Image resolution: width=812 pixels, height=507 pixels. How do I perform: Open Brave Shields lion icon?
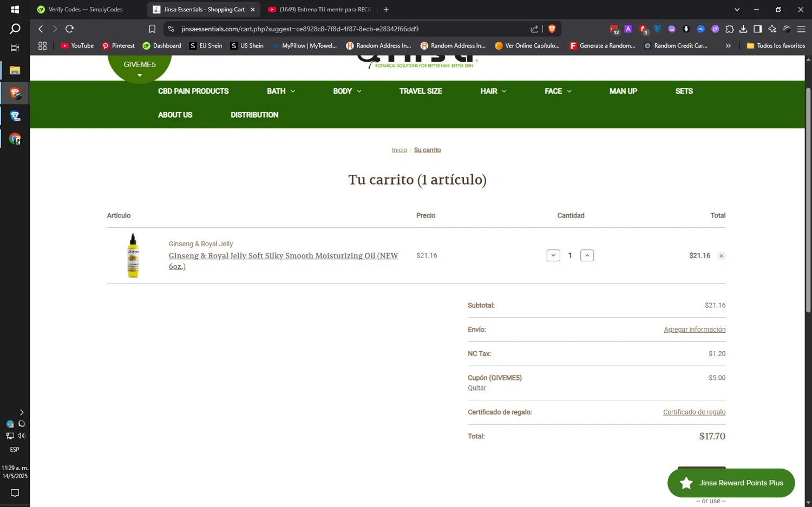click(x=552, y=29)
